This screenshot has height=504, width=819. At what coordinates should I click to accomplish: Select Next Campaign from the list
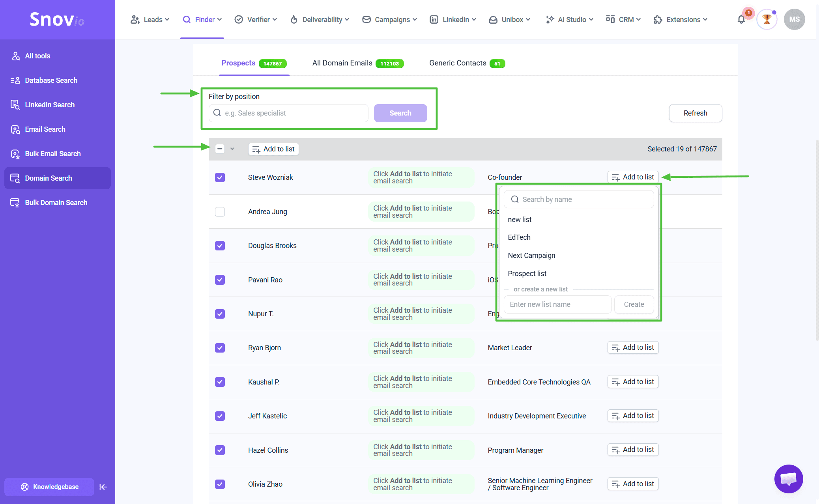point(531,256)
